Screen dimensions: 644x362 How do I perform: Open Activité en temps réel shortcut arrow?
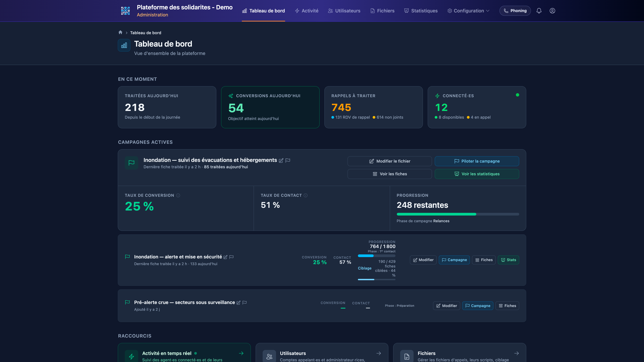click(x=241, y=353)
